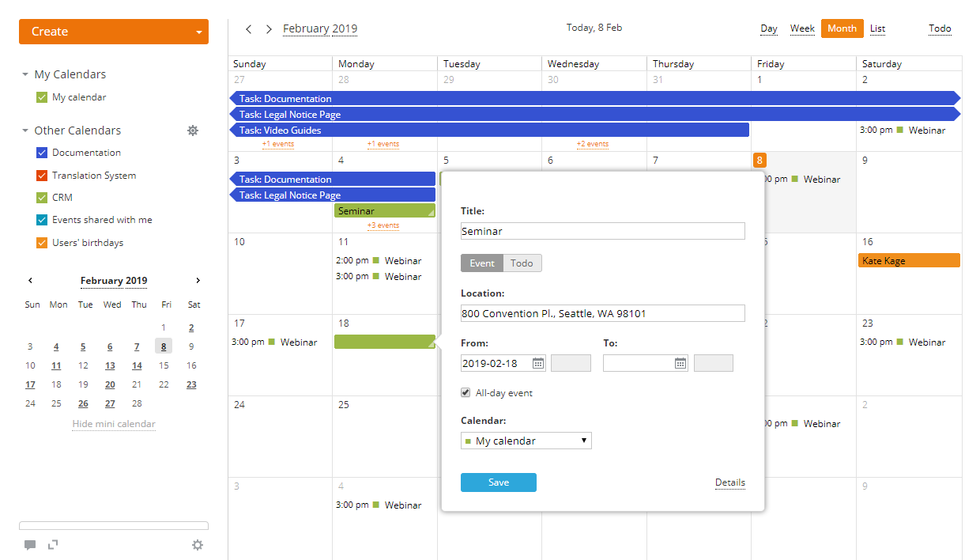
Task: Switch to the Todo tab in the popup
Action: click(521, 263)
